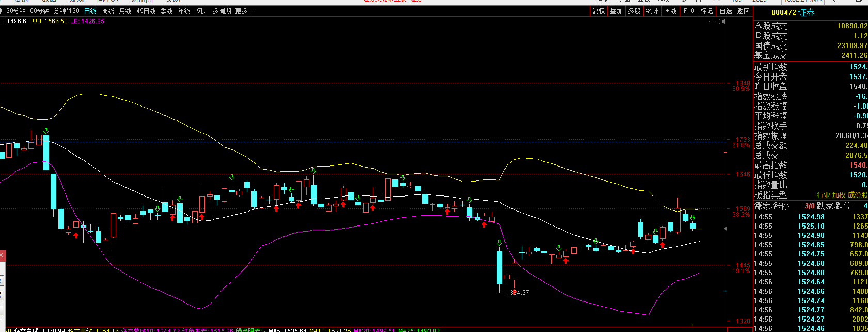This screenshot has width=868, height=332.
Task: Click the 叠加 overlay button
Action: coord(616,11)
